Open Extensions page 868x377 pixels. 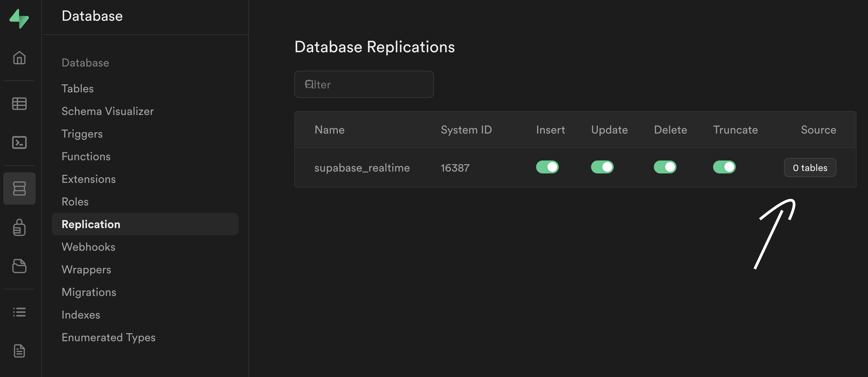(x=89, y=179)
